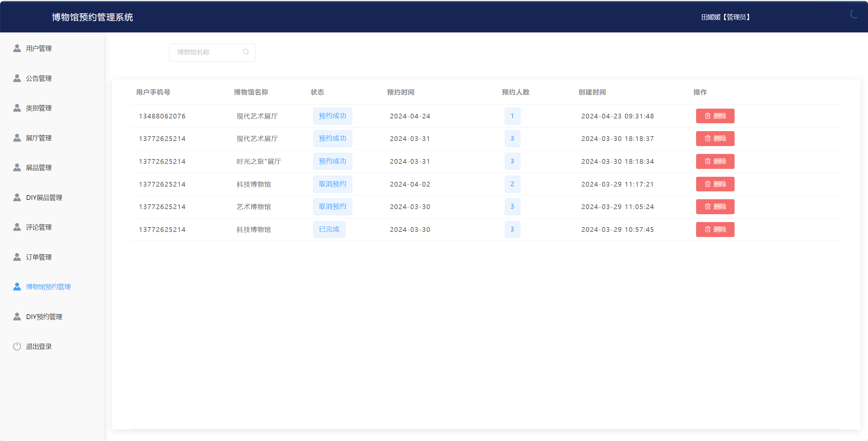Open 类别管理 menu item
The image size is (868, 441).
(39, 108)
